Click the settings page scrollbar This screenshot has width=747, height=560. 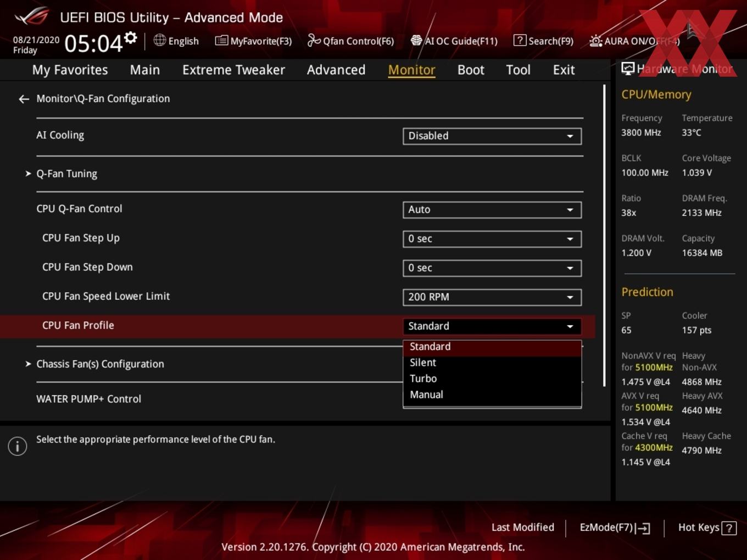tap(604, 235)
